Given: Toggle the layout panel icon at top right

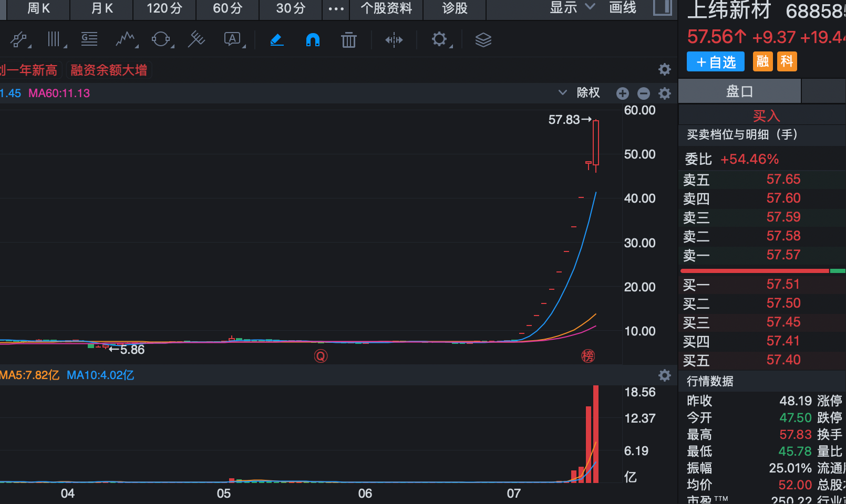Looking at the screenshot, I should pos(663,7).
